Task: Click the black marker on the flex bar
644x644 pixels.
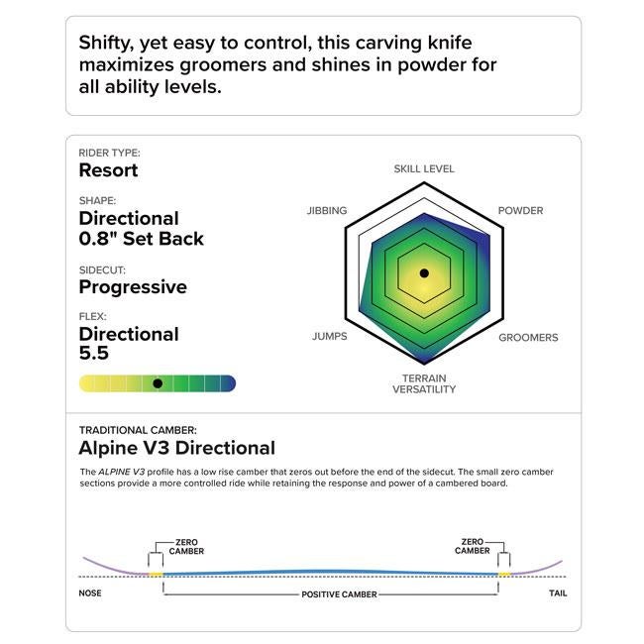Action: pyautogui.click(x=158, y=382)
